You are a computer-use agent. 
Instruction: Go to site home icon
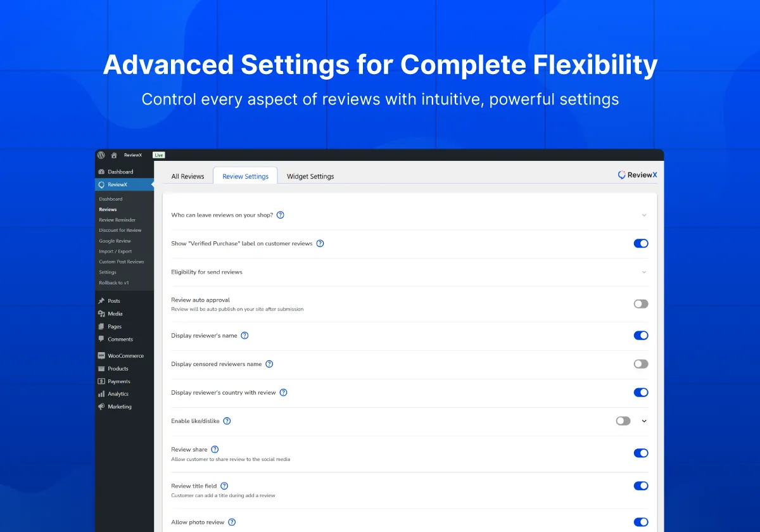[114, 155]
